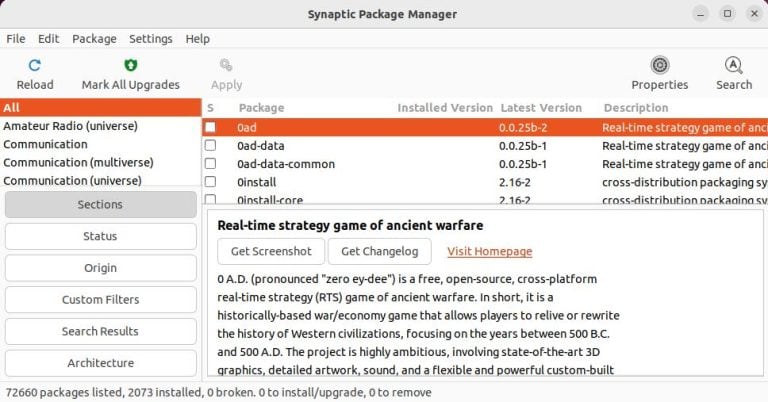Switch to the Status filter view
Viewport: 768px width, 402px height.
100,236
